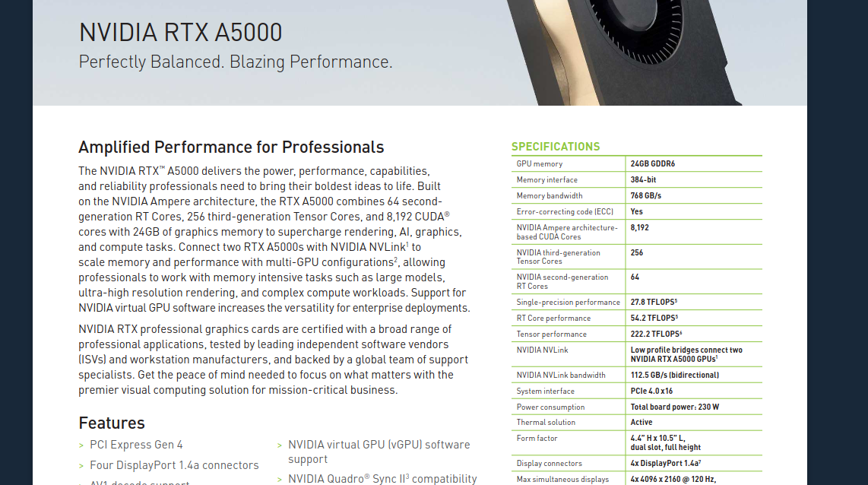Click the 'PCIe 4.0 x16' value
The height and width of the screenshot is (485, 868).
tap(651, 391)
